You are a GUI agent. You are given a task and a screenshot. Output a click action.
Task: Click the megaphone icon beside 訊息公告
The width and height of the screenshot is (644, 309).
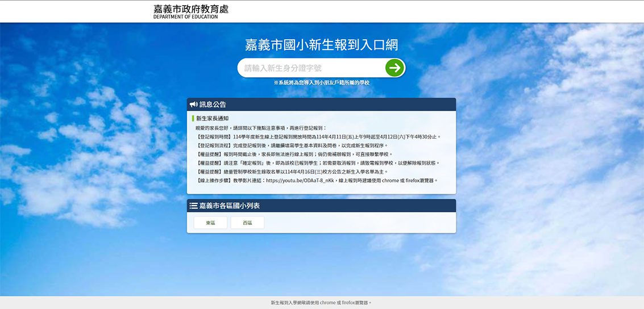[x=193, y=105]
